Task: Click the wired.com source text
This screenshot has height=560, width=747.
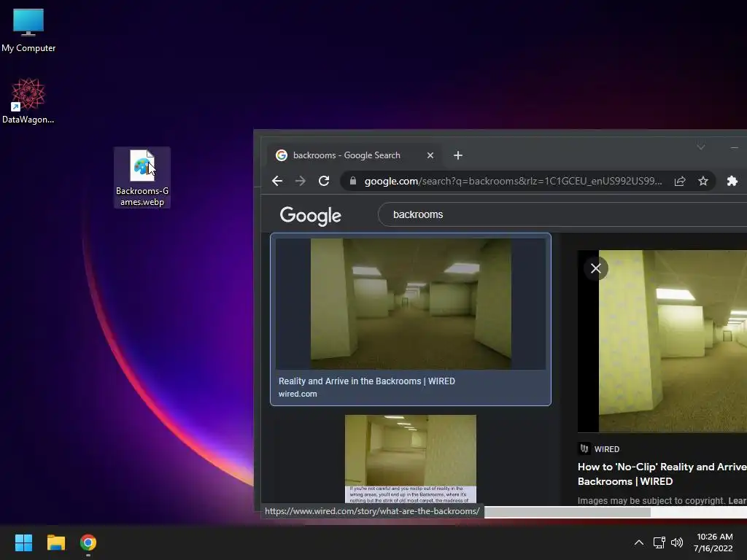Action: 298,394
